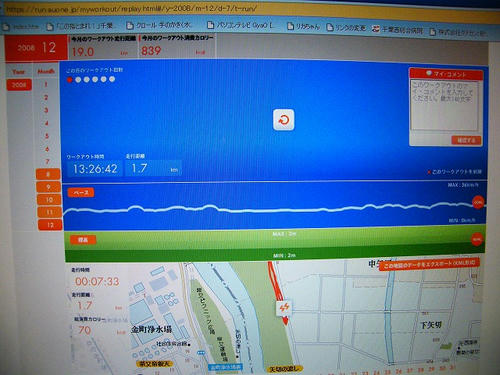Click the orange ペース pace label

click(x=81, y=193)
